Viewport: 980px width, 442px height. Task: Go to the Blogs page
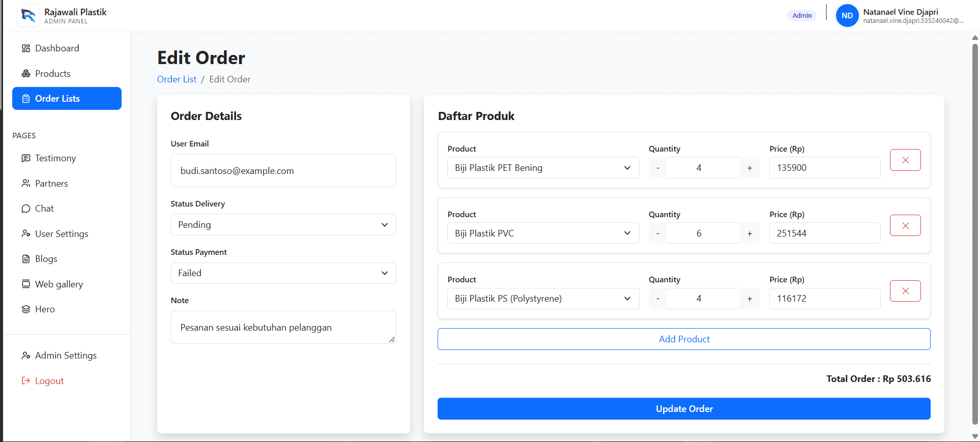(67, 259)
